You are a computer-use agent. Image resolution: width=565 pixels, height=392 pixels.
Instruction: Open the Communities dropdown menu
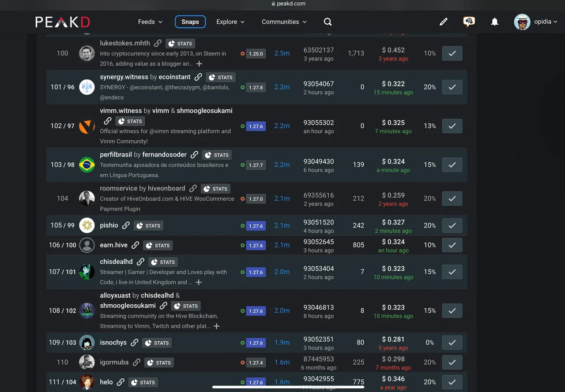(284, 22)
